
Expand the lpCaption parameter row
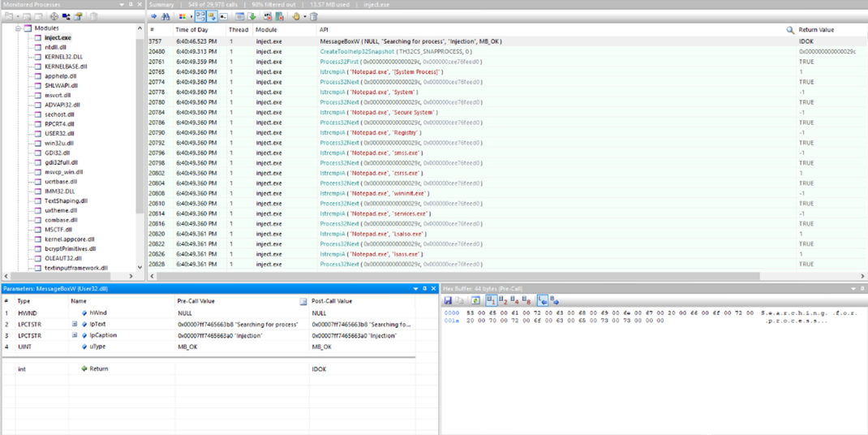(75, 335)
